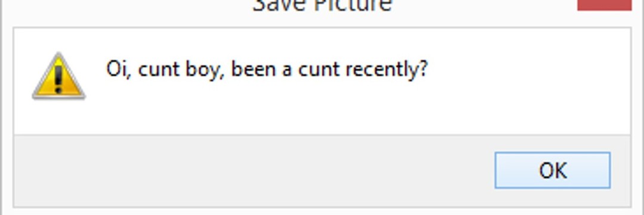Click the blue outline of OK button
The width and height of the screenshot is (644, 215).
[x=552, y=152]
